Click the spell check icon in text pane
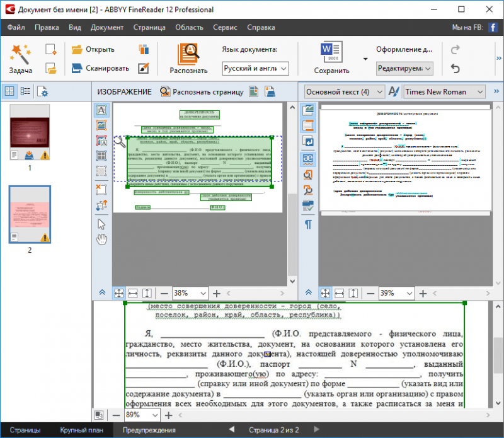The height and width of the screenshot is (438, 504). pyautogui.click(x=308, y=206)
